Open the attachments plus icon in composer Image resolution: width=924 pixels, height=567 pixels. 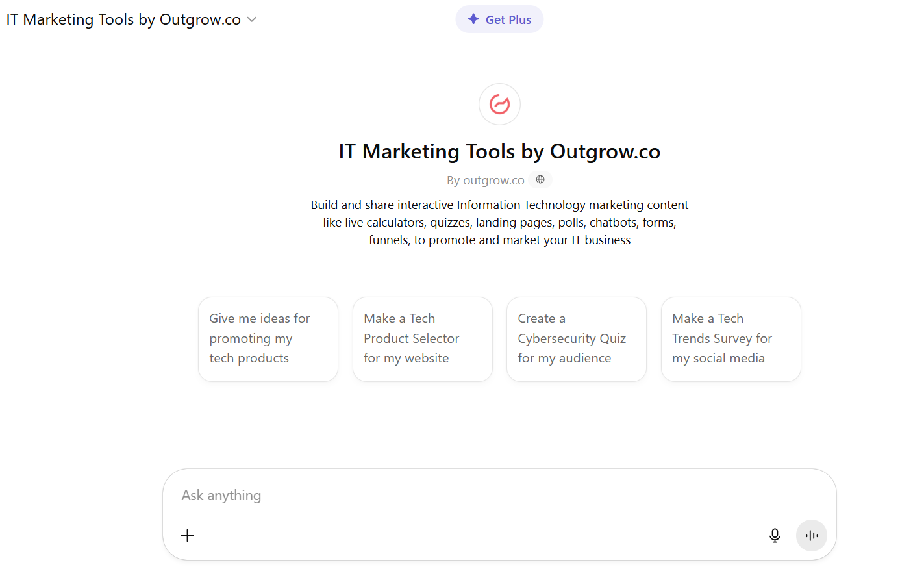(187, 535)
